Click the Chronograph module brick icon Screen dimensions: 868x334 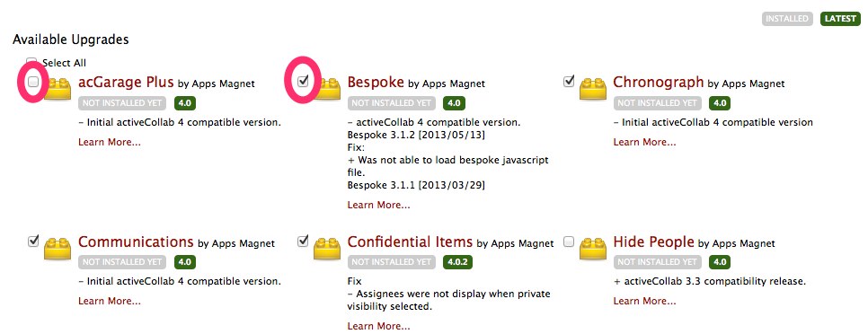593,89
